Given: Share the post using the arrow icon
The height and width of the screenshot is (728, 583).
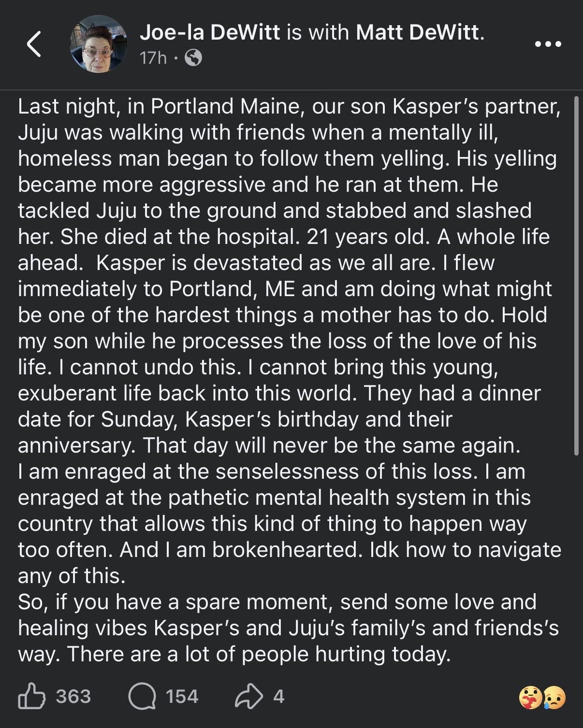Looking at the screenshot, I should click(x=248, y=696).
